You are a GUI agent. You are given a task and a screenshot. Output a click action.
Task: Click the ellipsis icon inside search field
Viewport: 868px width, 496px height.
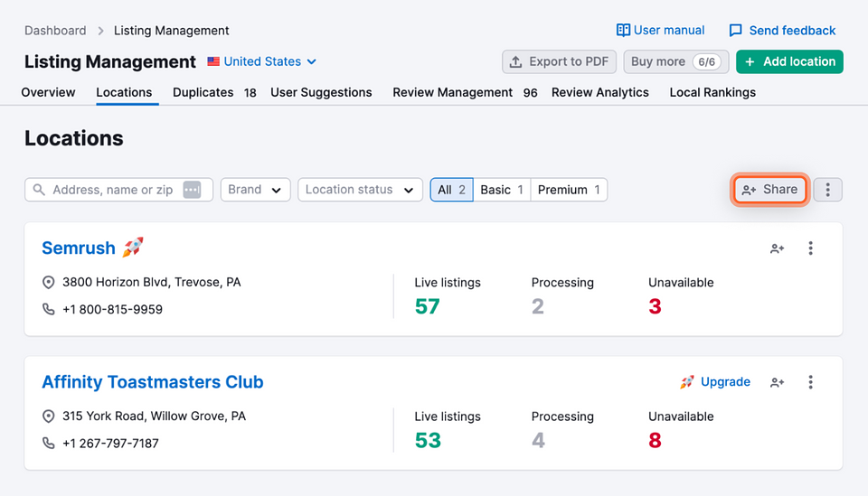[x=192, y=190]
